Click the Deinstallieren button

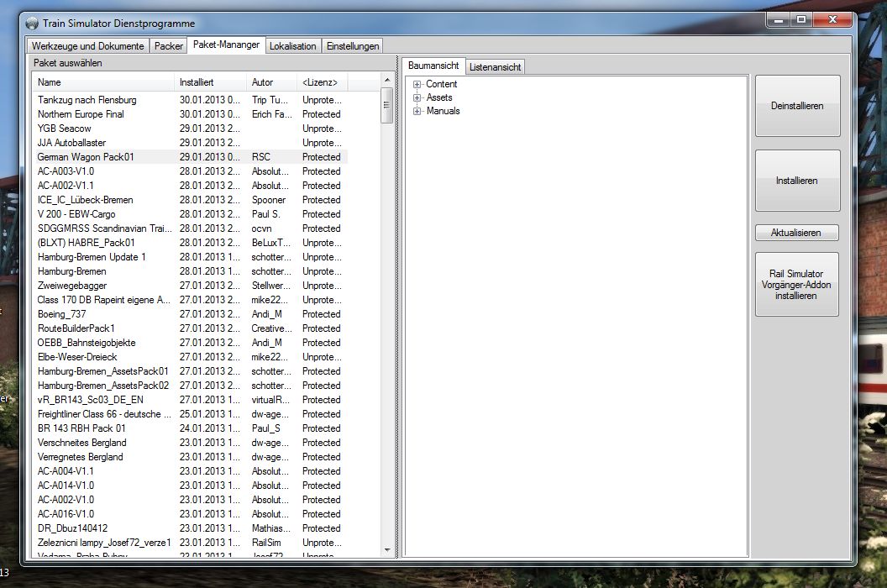coord(797,106)
